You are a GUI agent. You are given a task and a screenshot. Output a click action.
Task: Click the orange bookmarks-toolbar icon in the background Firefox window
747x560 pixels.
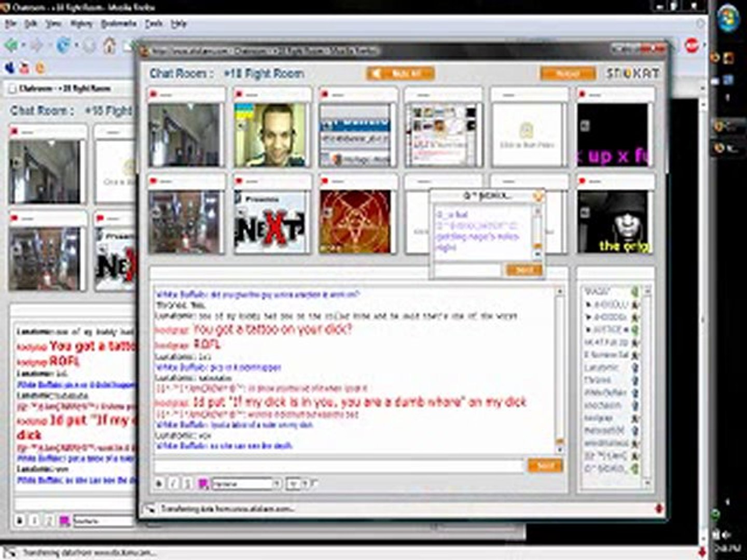(40, 68)
